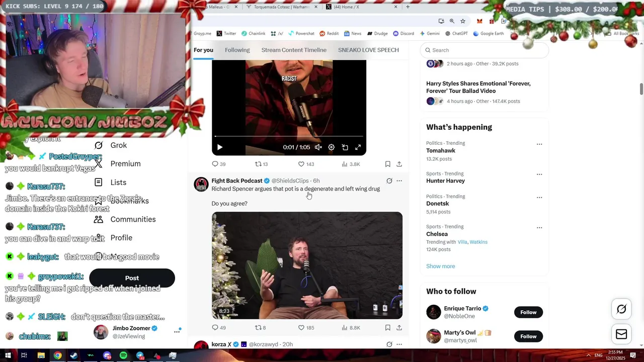The image size is (644, 362).
Task: Expand video to fullscreen
Action: click(x=358, y=147)
